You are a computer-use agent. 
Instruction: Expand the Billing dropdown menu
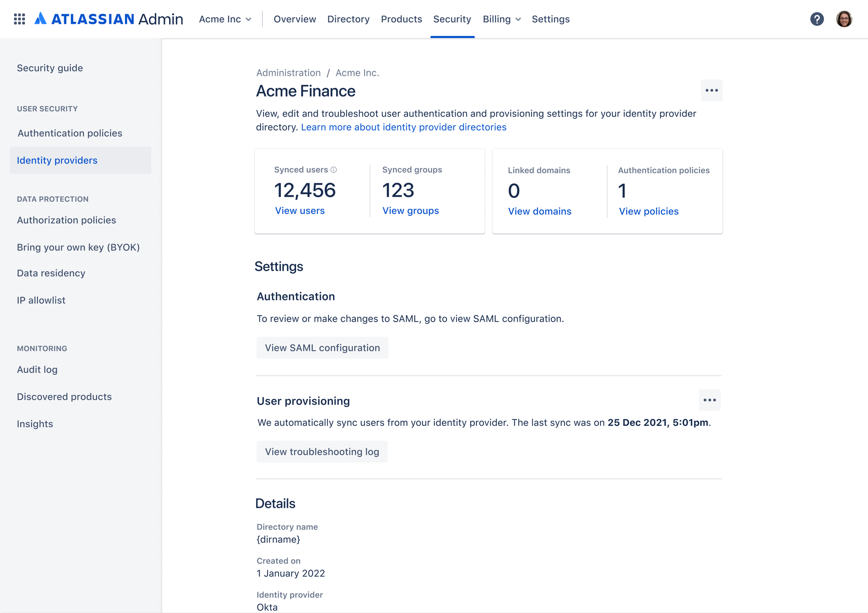point(501,19)
